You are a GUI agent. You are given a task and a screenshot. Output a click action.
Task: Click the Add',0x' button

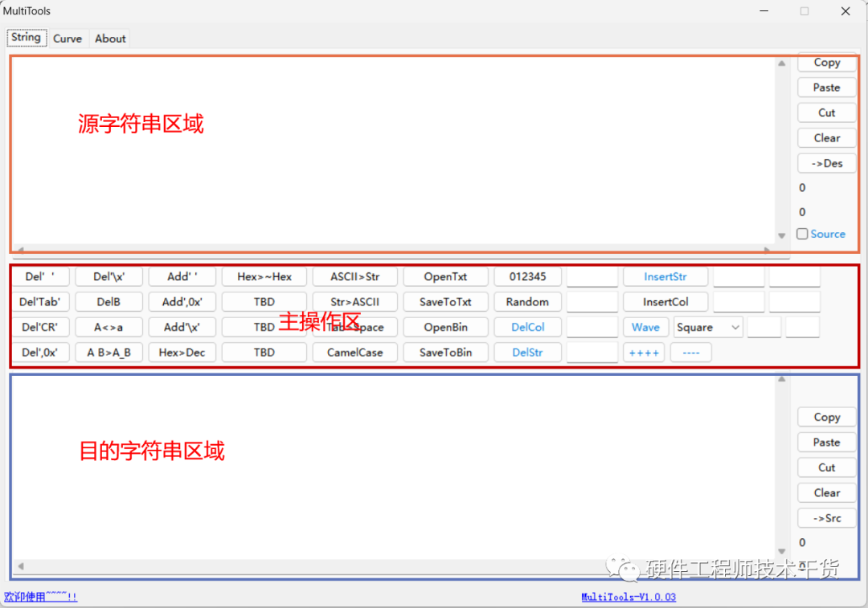tap(182, 302)
